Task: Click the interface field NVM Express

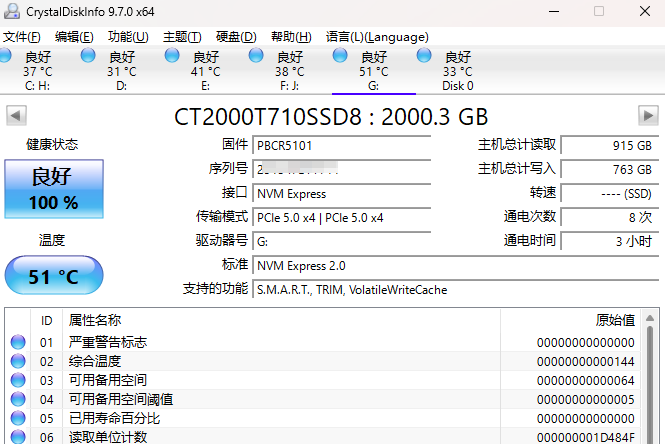Action: 342,193
